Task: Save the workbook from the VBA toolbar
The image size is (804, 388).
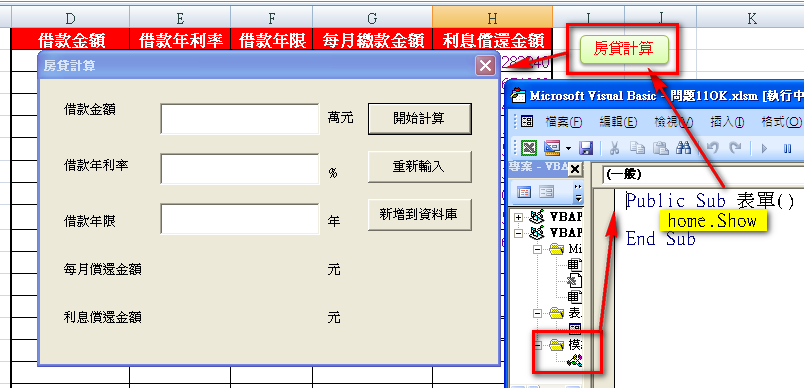Action: coord(586,148)
